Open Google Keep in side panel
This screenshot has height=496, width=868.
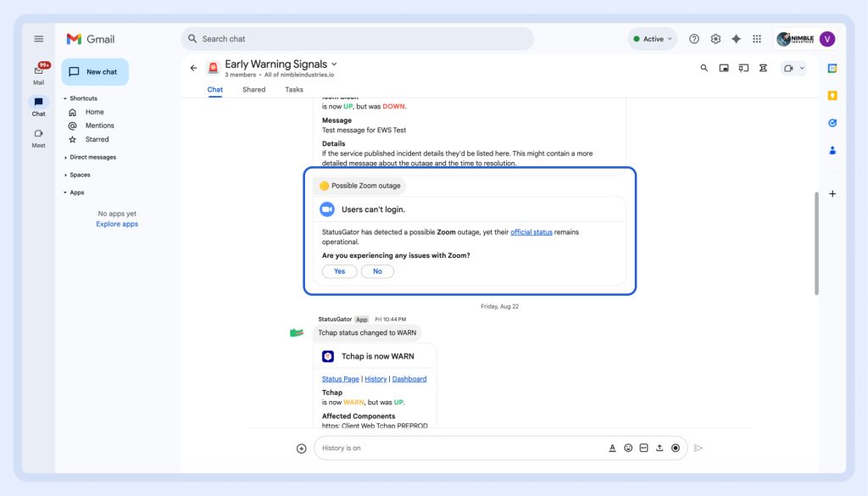pyautogui.click(x=832, y=95)
